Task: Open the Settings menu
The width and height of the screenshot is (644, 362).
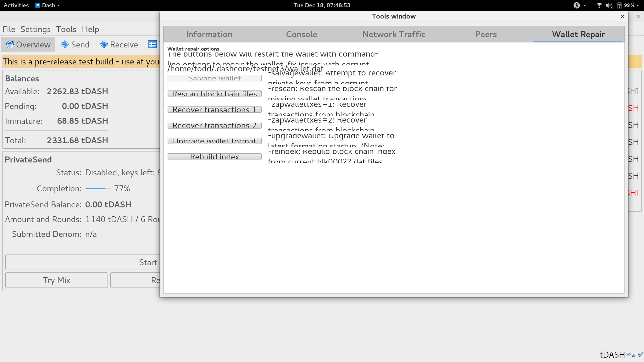Action: click(x=36, y=29)
